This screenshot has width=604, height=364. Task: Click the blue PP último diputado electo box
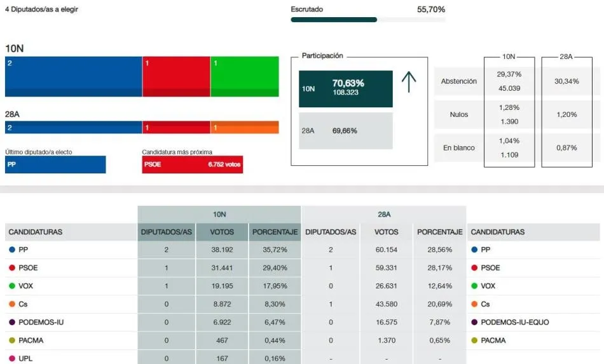pos(55,165)
